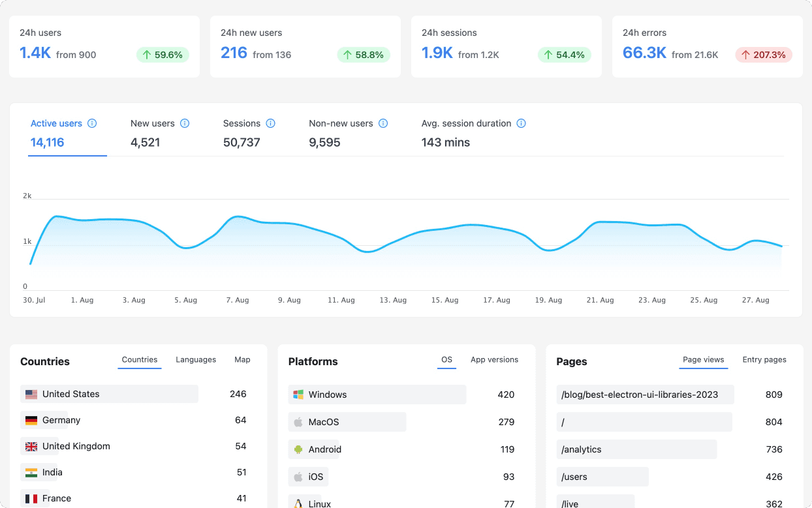
Task: Select the Entry pages tab
Action: [764, 360]
